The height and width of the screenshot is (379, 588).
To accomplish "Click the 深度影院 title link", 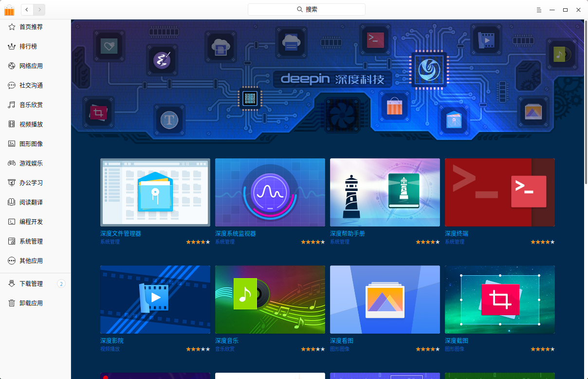I will tap(112, 341).
